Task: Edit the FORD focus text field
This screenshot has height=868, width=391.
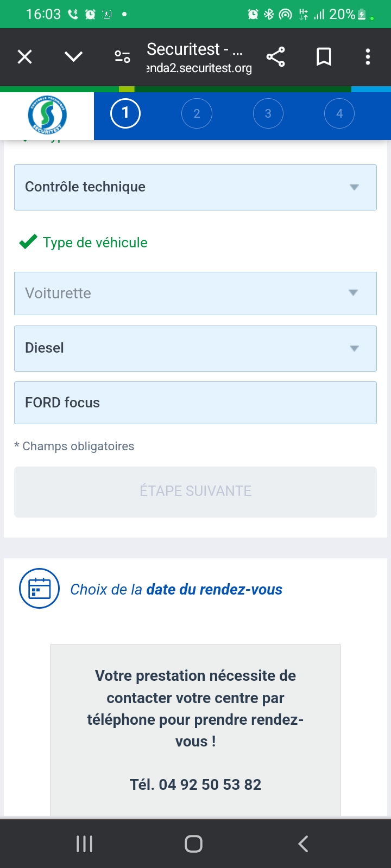Action: pyautogui.click(x=195, y=403)
